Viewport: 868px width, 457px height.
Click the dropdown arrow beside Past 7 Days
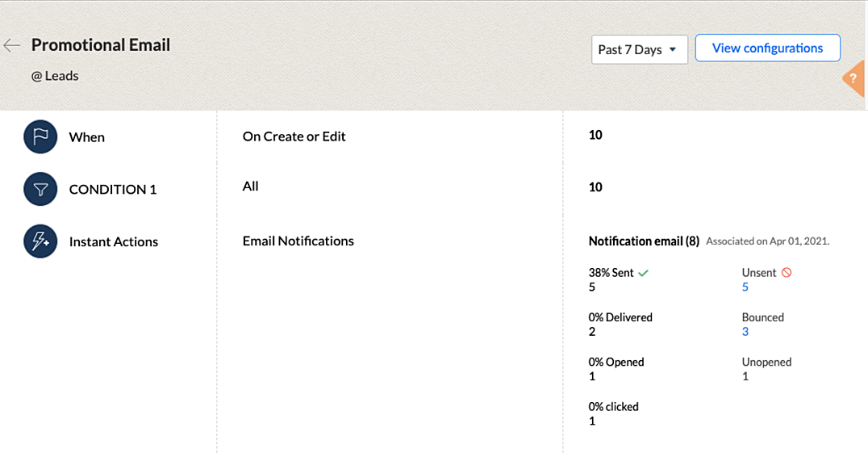[673, 50]
